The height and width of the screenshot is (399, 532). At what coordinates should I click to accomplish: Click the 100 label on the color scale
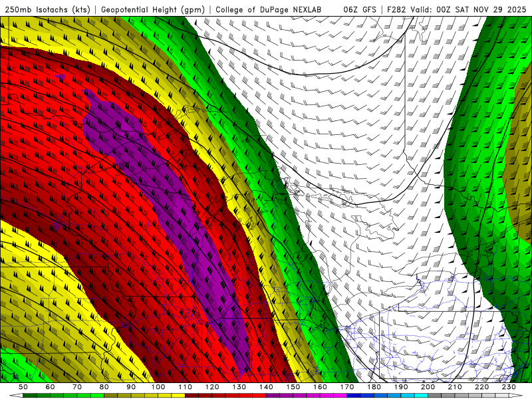[x=158, y=387]
